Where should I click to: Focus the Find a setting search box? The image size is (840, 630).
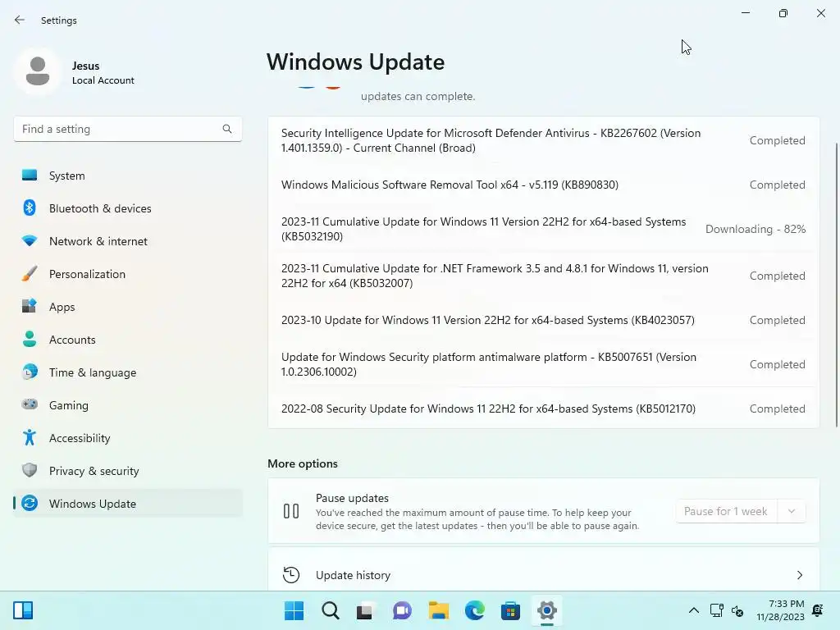[x=127, y=129]
